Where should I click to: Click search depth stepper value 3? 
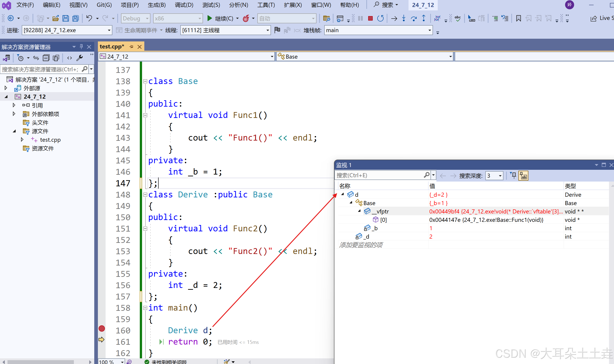[x=491, y=175]
